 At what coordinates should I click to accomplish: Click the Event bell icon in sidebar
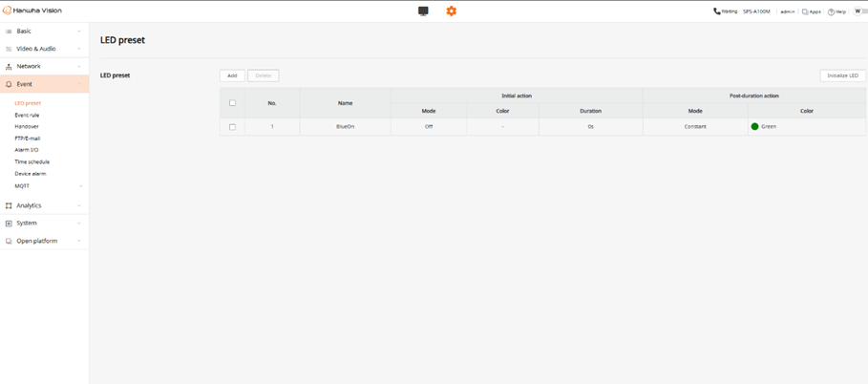point(9,84)
